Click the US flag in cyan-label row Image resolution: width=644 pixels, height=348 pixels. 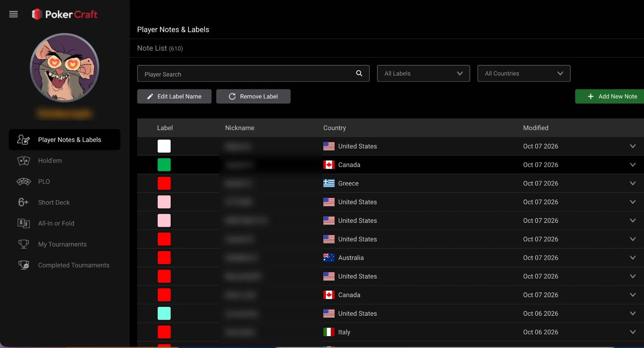(x=329, y=313)
